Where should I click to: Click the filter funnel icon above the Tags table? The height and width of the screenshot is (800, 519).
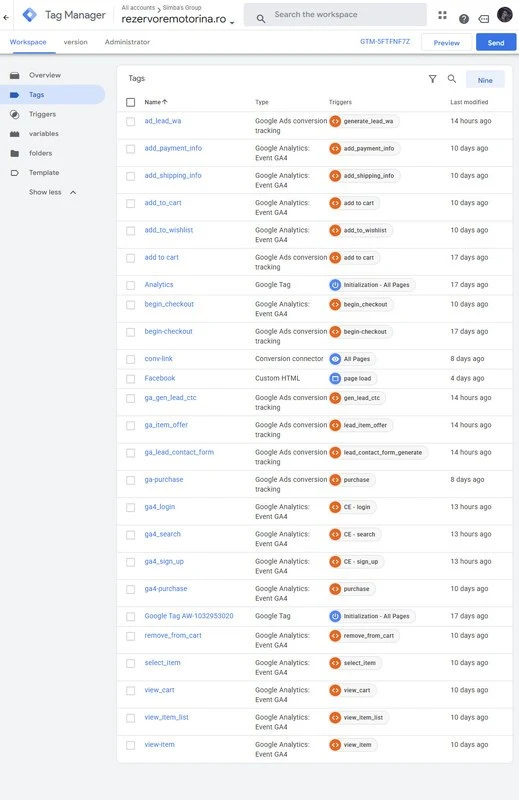(432, 79)
